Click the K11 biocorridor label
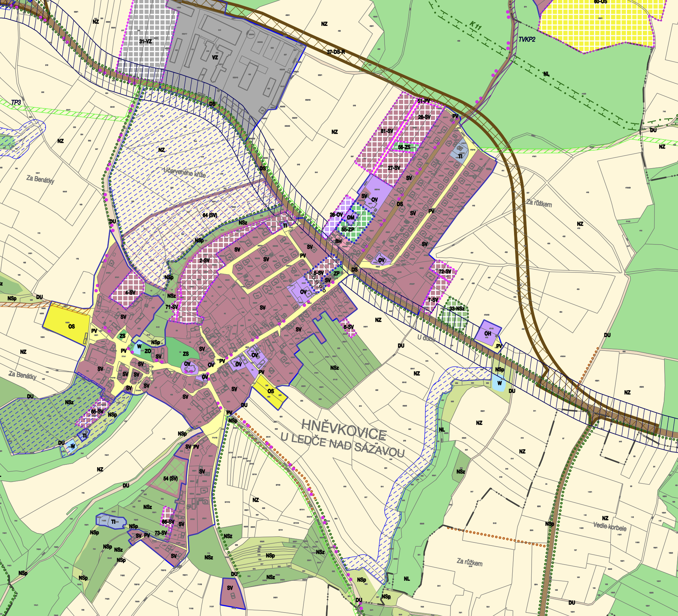The height and width of the screenshot is (616, 678). (x=476, y=26)
